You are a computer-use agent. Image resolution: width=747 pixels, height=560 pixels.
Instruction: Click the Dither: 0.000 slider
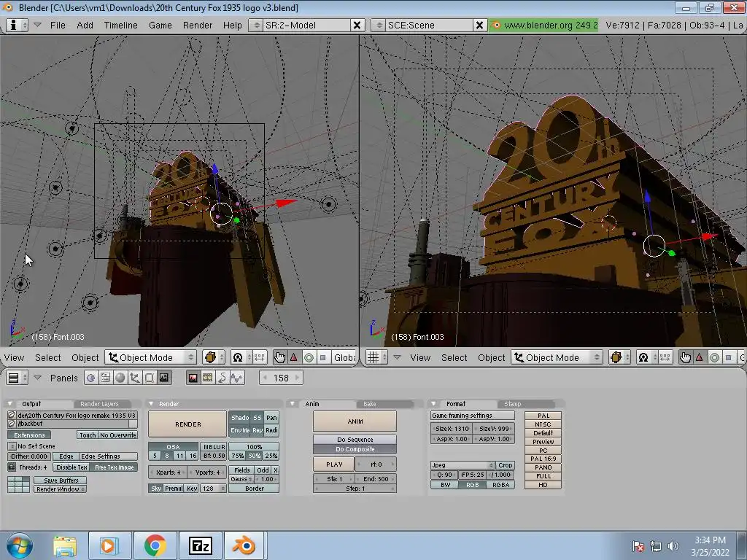point(29,456)
